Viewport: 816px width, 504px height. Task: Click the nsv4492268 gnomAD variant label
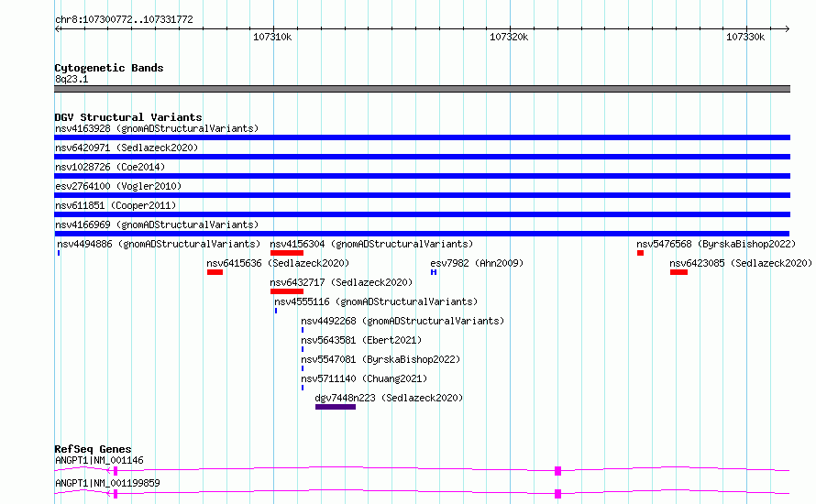pos(402,321)
